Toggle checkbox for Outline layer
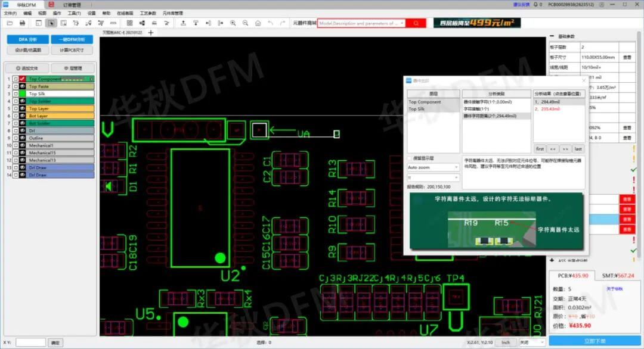This screenshot has height=349, width=644. [16, 138]
